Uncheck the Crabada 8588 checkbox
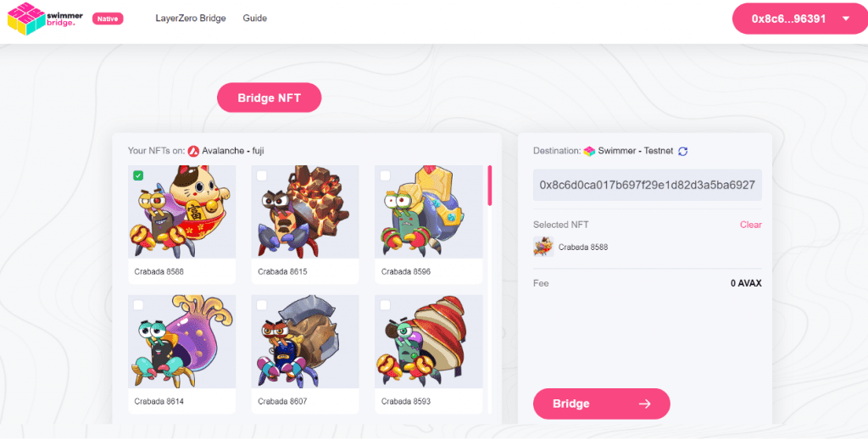This screenshot has width=868, height=440. click(x=138, y=175)
